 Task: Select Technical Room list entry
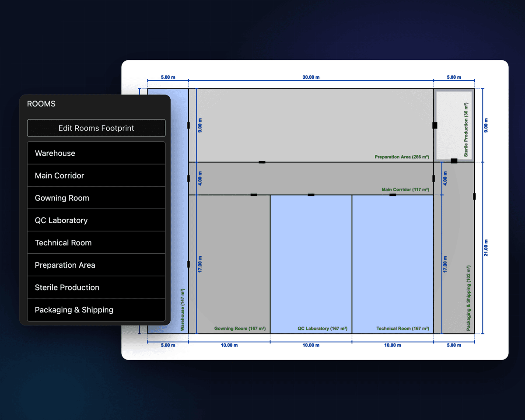(x=96, y=242)
